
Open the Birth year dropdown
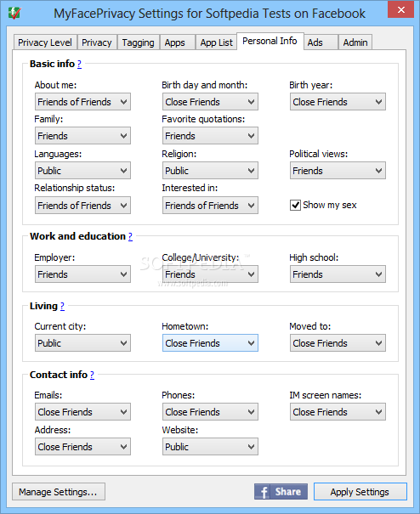338,102
